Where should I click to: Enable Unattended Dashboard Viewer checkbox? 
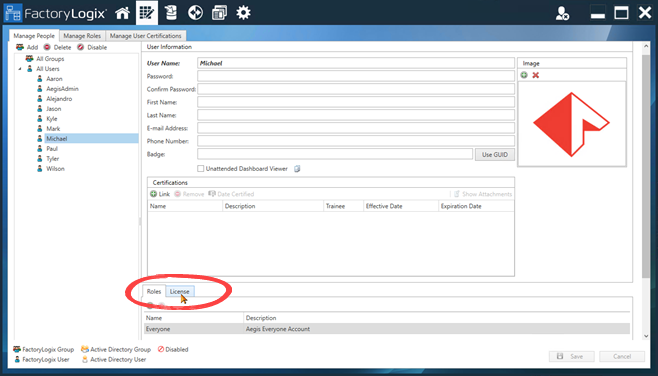[x=201, y=169]
